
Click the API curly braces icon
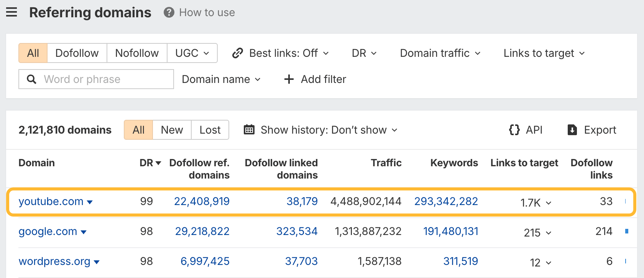(x=514, y=130)
